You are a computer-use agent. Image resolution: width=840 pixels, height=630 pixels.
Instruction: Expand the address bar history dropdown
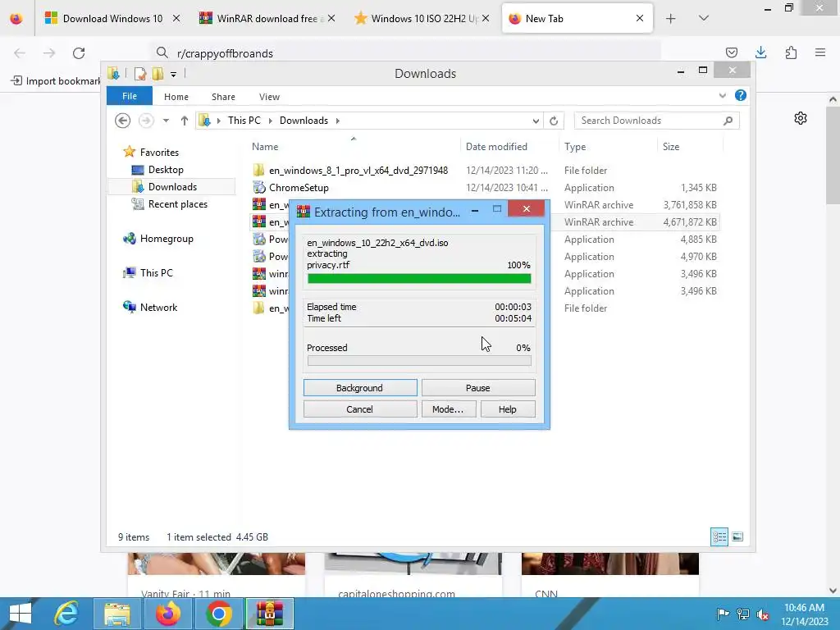point(536,121)
